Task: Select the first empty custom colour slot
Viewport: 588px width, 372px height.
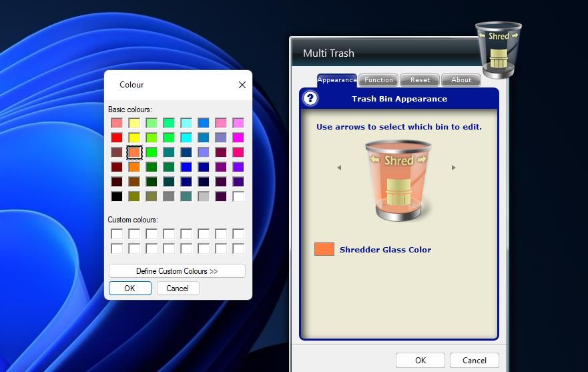Action: tap(117, 234)
